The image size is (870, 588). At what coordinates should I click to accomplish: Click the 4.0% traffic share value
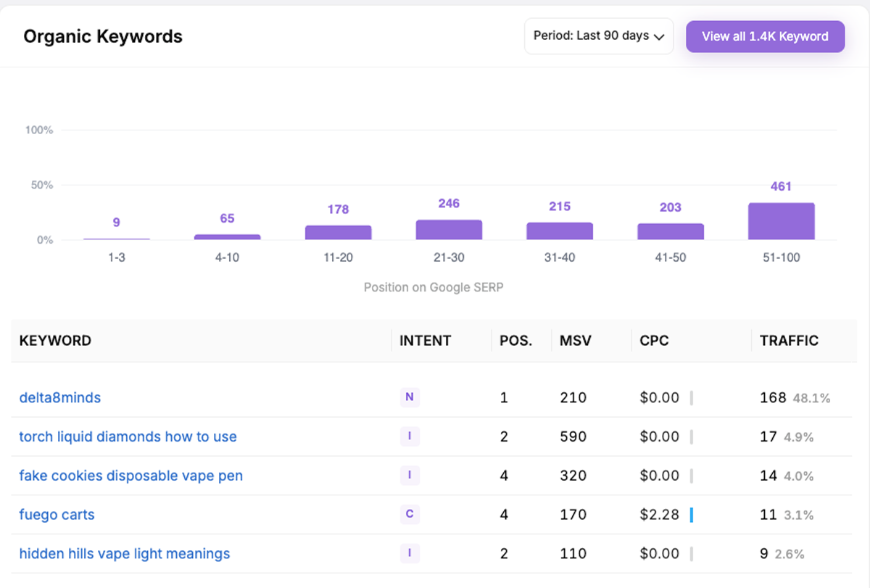click(799, 476)
